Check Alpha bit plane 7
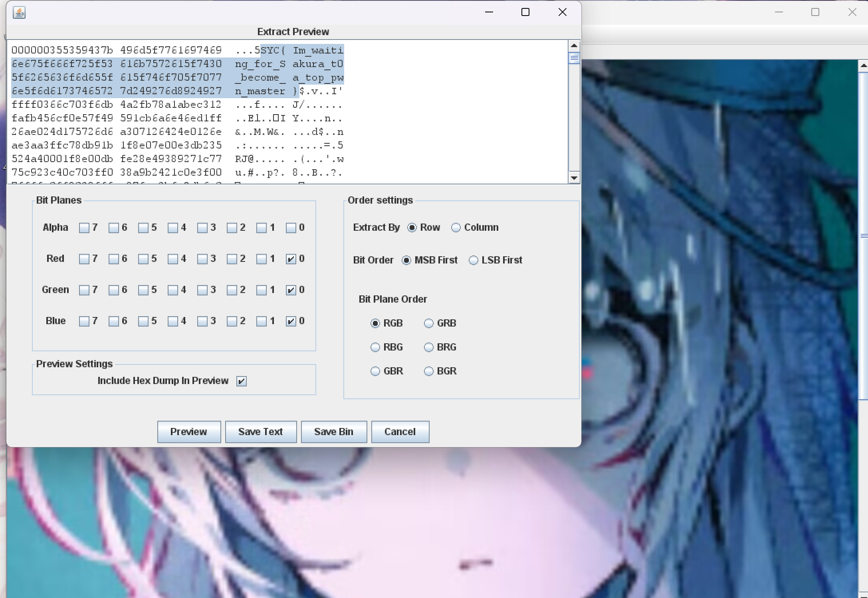 pyautogui.click(x=84, y=228)
